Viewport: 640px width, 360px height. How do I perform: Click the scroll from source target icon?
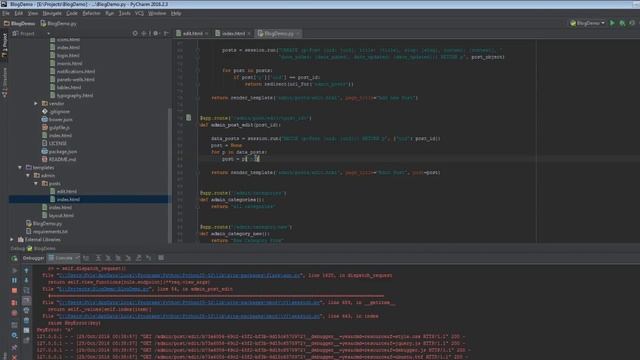click(135, 33)
